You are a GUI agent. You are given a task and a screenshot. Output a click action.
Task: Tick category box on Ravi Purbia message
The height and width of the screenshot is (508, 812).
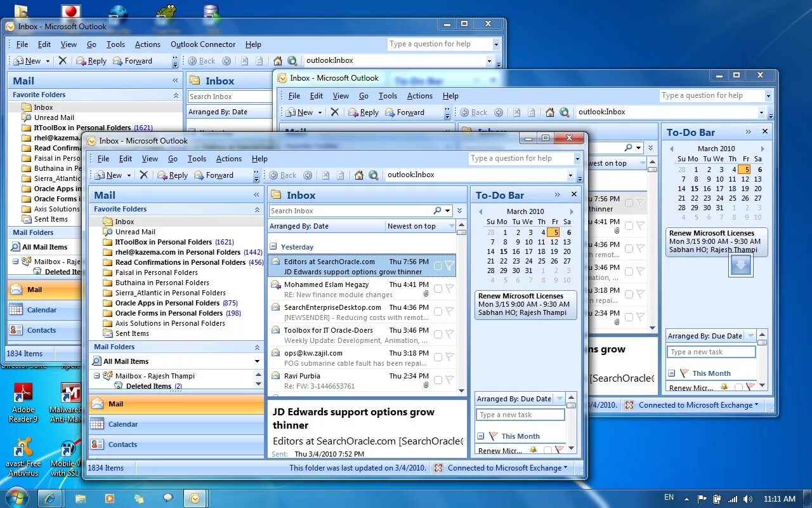coord(438,380)
